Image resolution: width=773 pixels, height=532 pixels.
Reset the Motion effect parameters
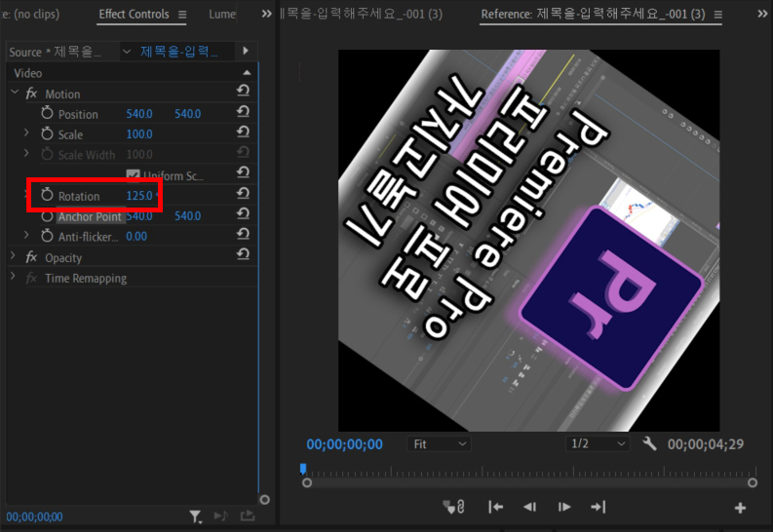pyautogui.click(x=243, y=91)
